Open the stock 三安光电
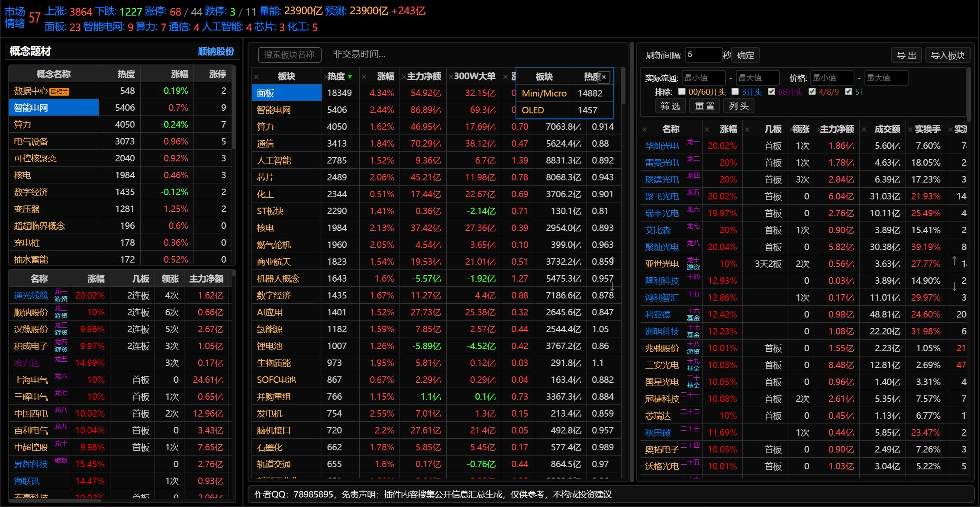The height and width of the screenshot is (507, 980). (662, 365)
